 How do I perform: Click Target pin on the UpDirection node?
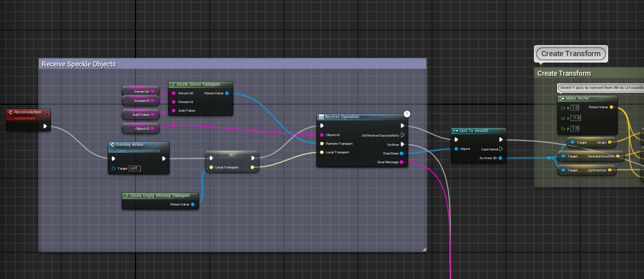(x=563, y=170)
